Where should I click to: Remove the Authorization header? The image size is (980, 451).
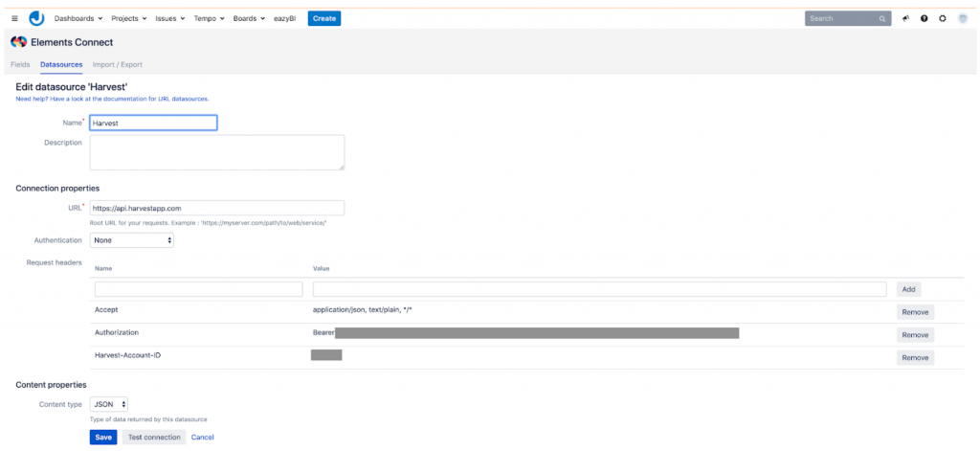pos(915,335)
